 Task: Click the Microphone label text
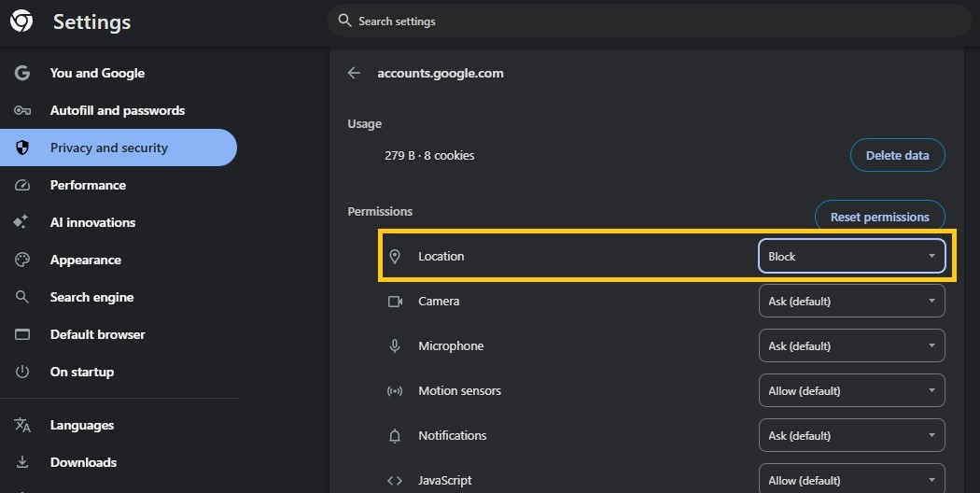[x=451, y=346]
